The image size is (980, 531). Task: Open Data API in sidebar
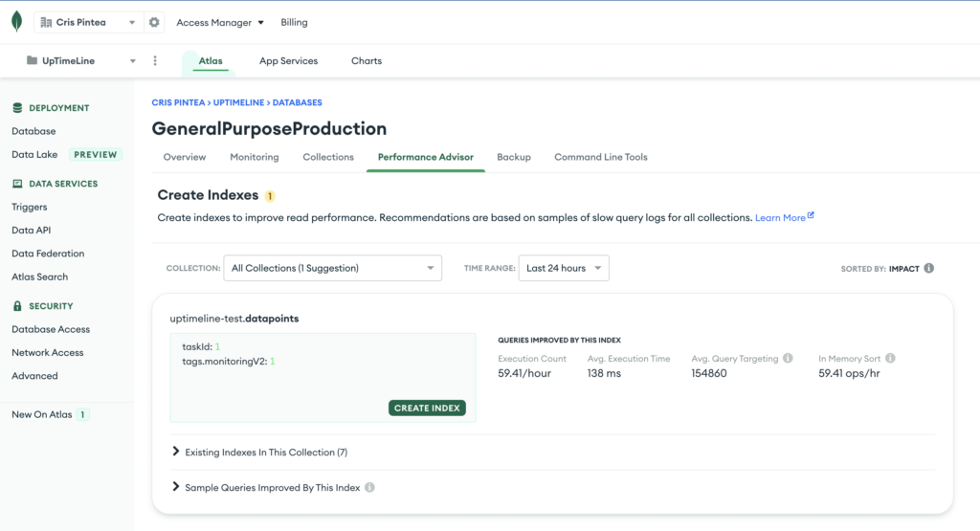32,230
